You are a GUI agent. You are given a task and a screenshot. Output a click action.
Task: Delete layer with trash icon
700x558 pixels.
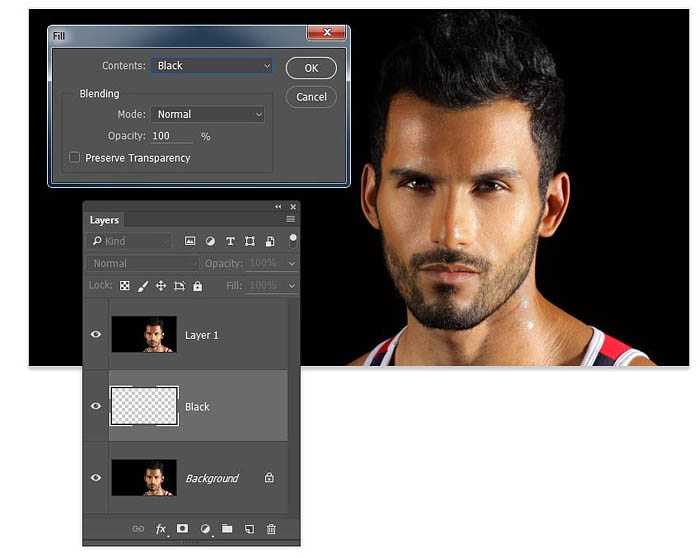271,529
